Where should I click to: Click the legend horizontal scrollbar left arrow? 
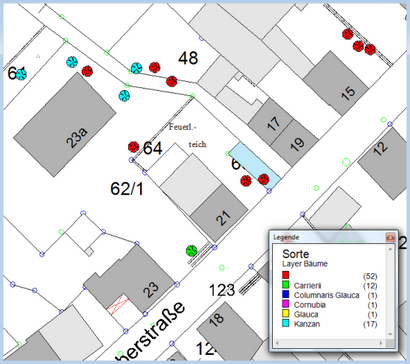[277, 343]
